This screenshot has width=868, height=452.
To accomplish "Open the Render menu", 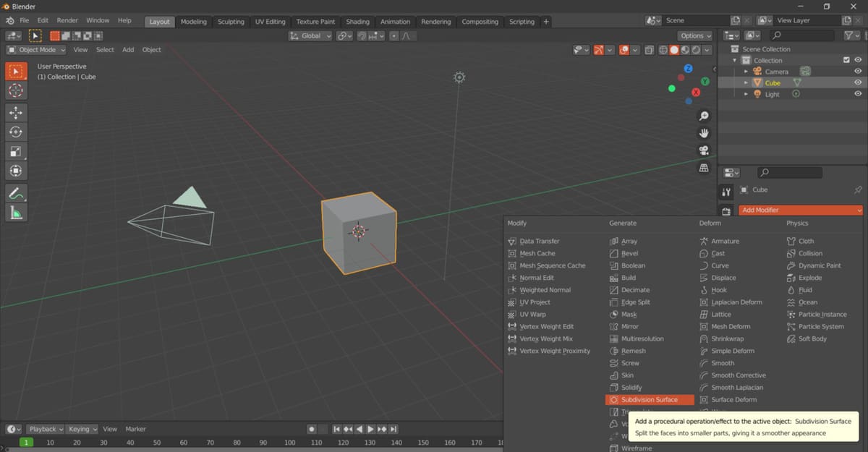I will coord(67,21).
